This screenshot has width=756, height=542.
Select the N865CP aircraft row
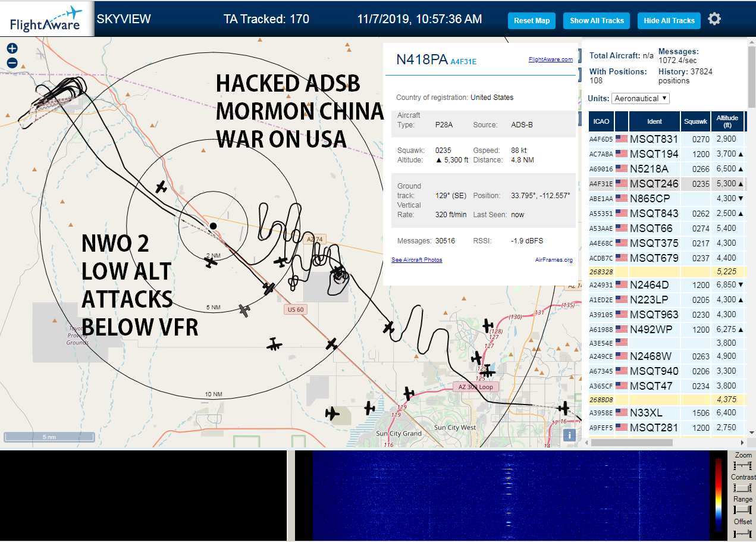pyautogui.click(x=667, y=199)
